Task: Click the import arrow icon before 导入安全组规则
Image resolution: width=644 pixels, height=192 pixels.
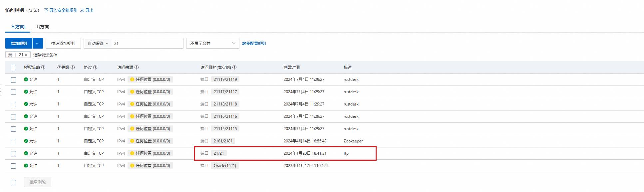Action: [x=46, y=10]
